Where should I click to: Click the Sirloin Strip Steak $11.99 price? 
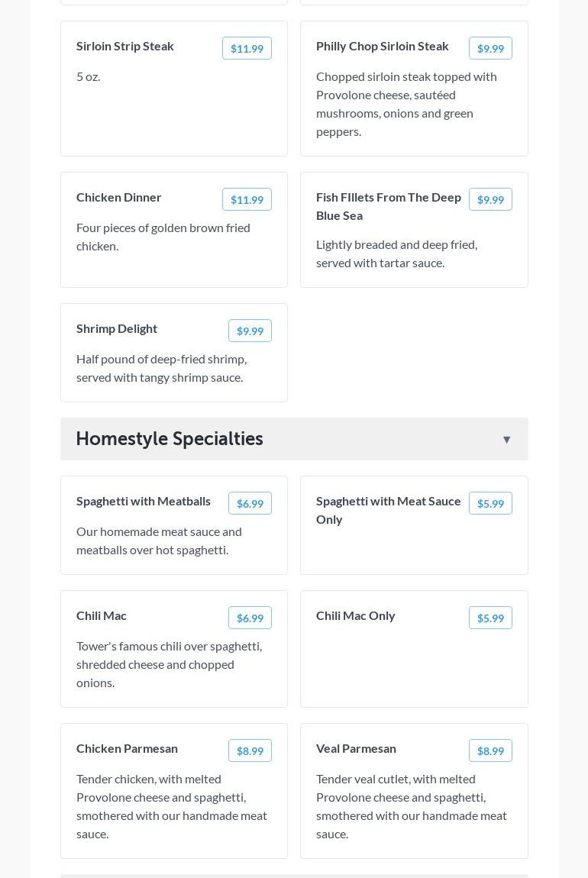(x=247, y=49)
